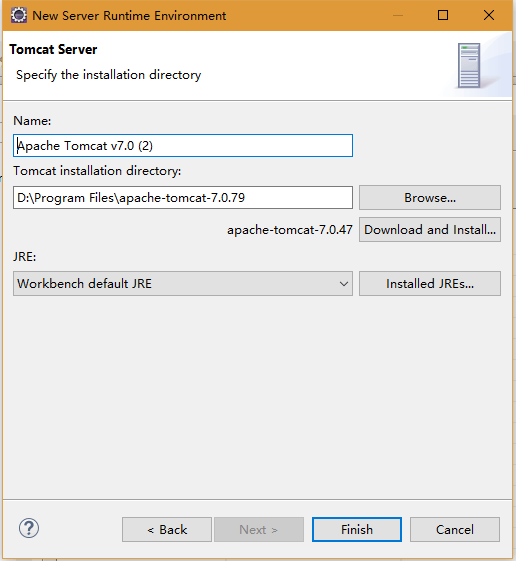This screenshot has height=561, width=516.
Task: Open the Workbench default JRE combo box
Action: point(183,284)
